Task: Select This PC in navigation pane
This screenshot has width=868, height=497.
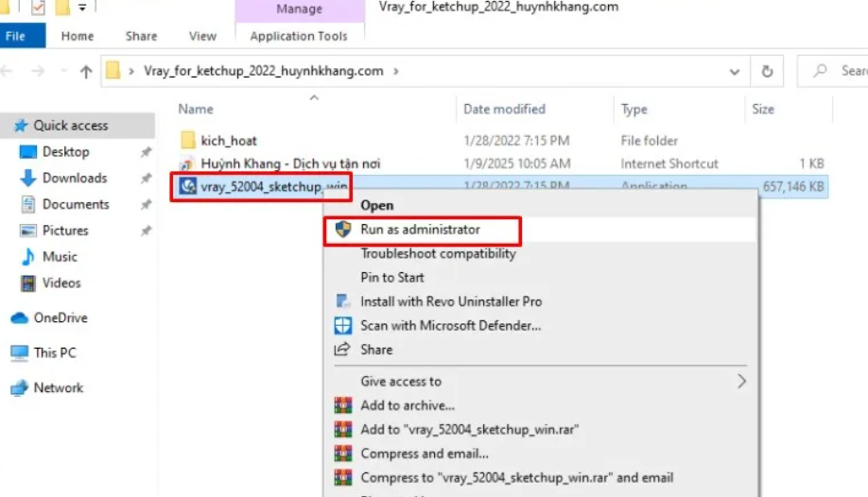Action: [55, 353]
